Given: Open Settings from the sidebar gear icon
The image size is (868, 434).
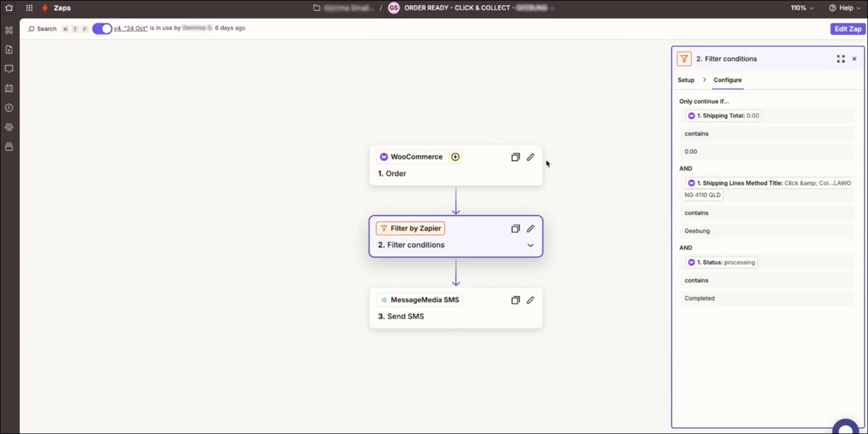Looking at the screenshot, I should click(9, 127).
